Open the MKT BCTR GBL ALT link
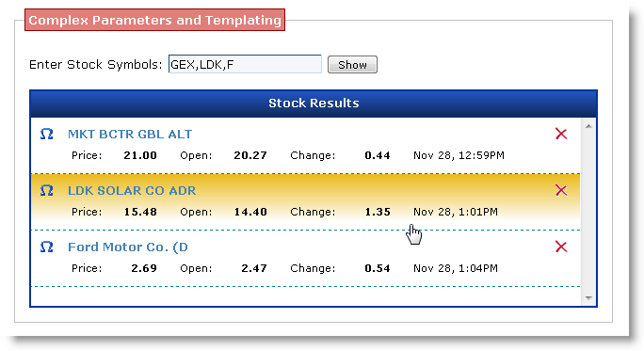 tap(130, 135)
